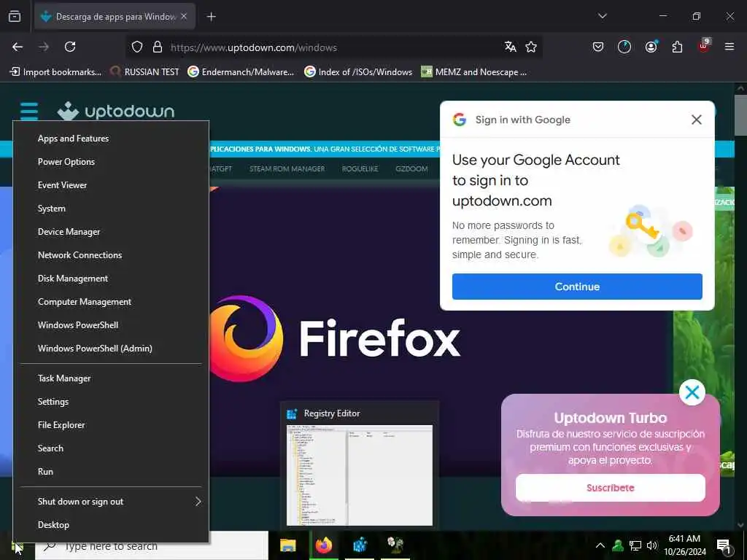Open the tracking protection shield icon

click(x=137, y=47)
